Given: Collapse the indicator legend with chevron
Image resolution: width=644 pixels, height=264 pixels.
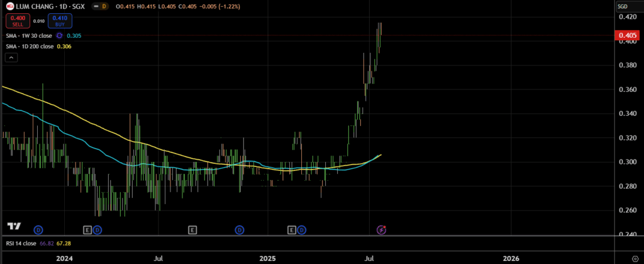Looking at the screenshot, I should (x=11, y=57).
